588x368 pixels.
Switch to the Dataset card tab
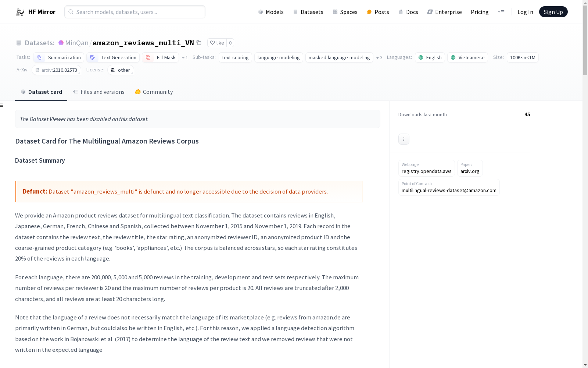coord(41,92)
